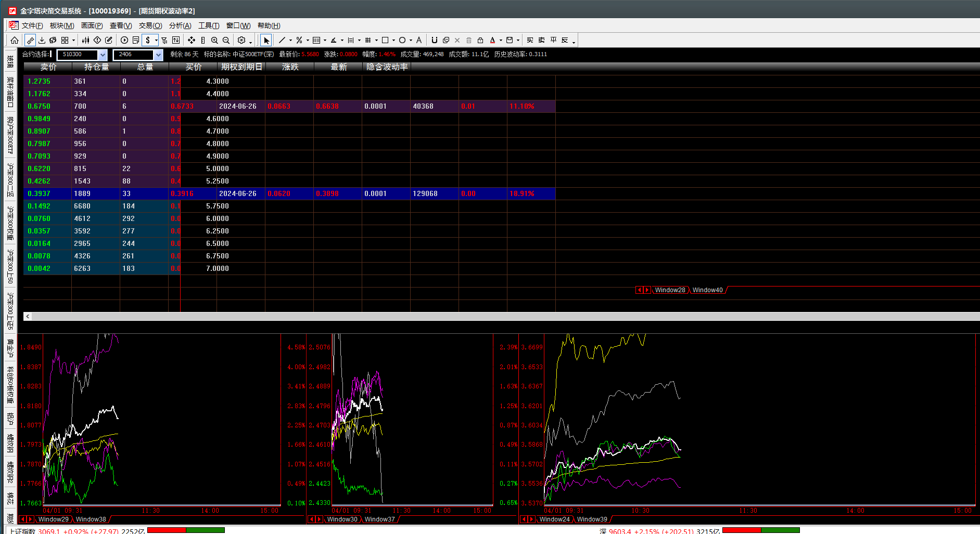Click the circular play button icon

(x=124, y=40)
